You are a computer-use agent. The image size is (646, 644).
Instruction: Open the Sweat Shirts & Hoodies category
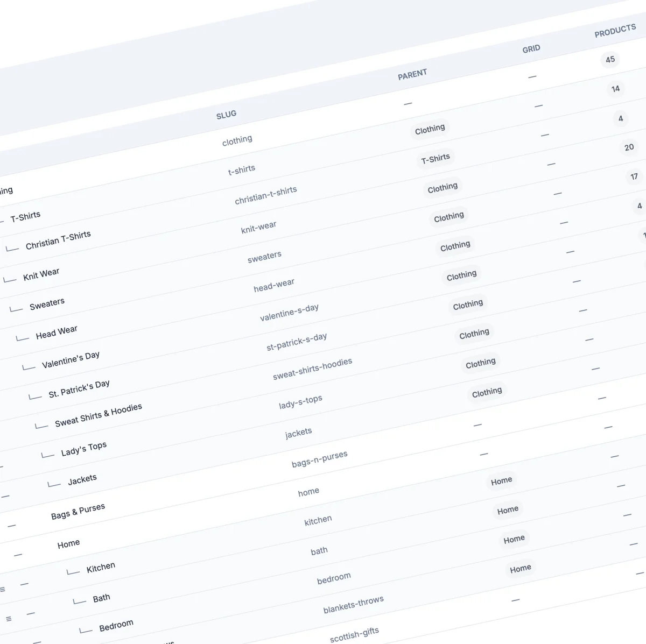(99, 407)
